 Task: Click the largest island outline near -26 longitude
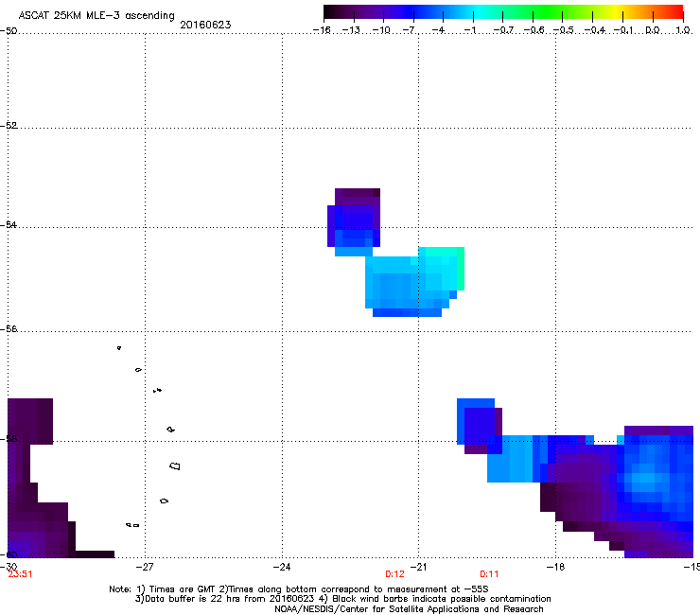click(175, 466)
